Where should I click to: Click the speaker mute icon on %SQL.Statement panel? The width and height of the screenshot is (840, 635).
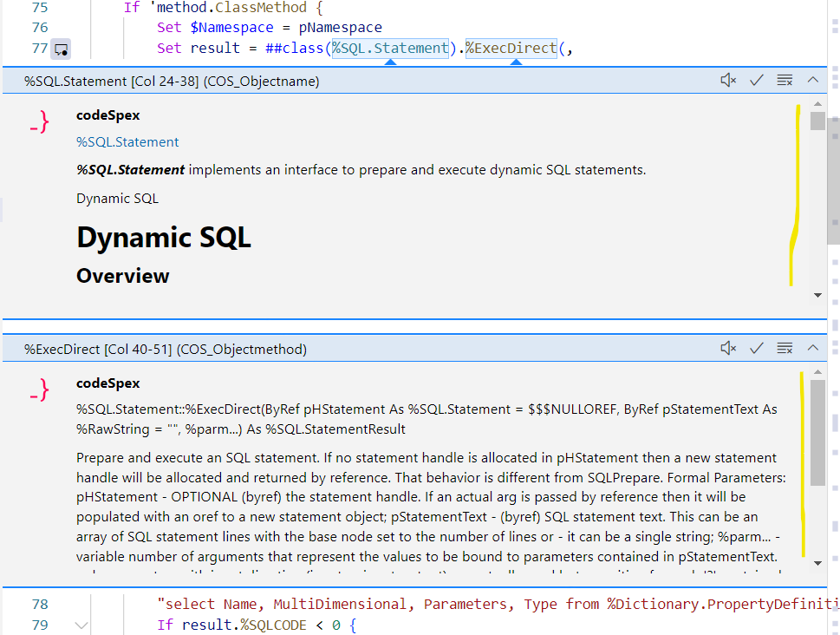pyautogui.click(x=728, y=79)
